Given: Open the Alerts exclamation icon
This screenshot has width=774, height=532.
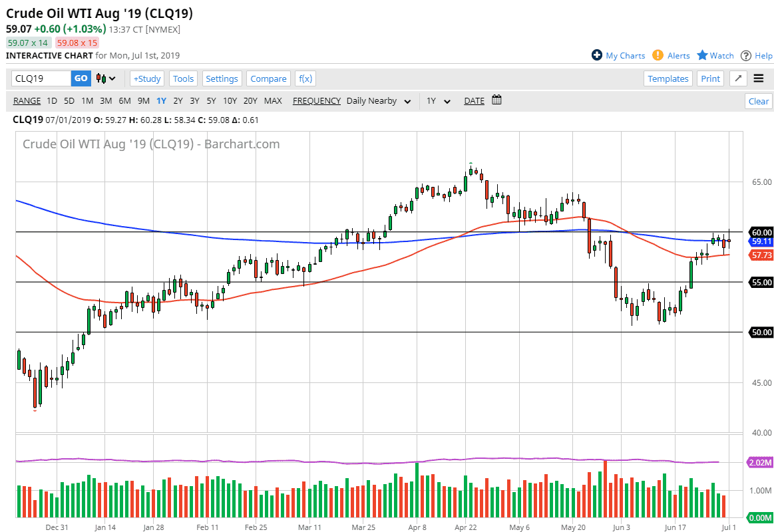Looking at the screenshot, I should [x=658, y=55].
